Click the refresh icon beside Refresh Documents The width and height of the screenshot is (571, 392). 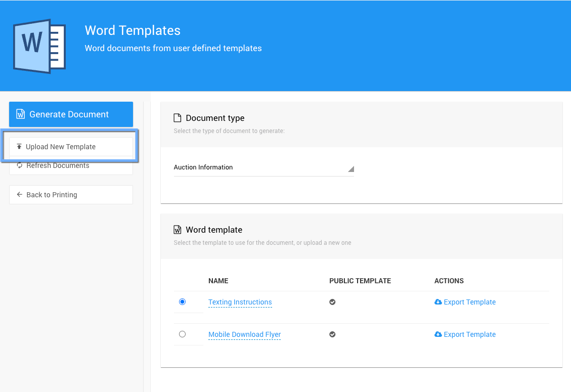[20, 165]
